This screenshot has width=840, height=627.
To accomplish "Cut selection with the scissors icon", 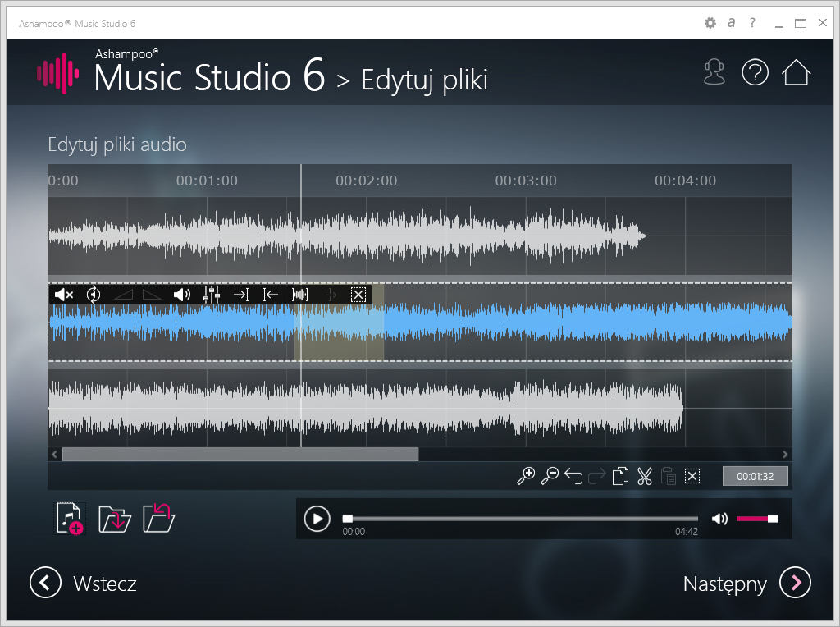I will click(x=645, y=476).
